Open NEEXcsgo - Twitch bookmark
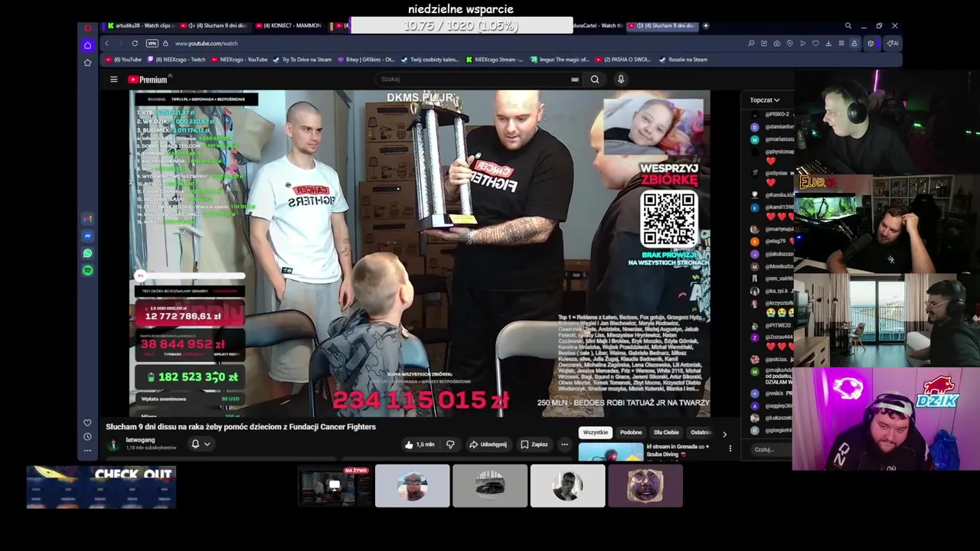 coord(176,60)
